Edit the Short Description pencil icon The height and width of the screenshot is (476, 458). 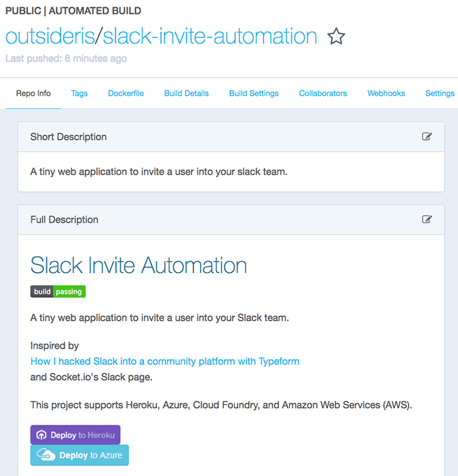427,137
